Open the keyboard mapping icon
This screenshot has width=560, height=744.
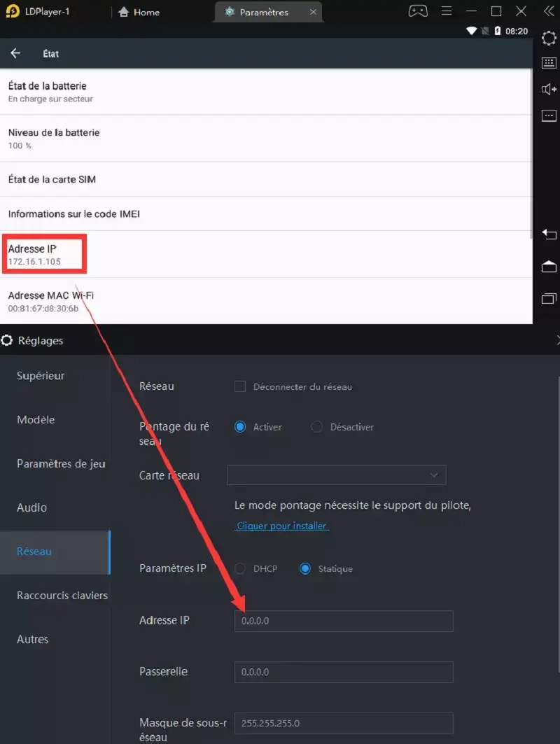pos(549,63)
